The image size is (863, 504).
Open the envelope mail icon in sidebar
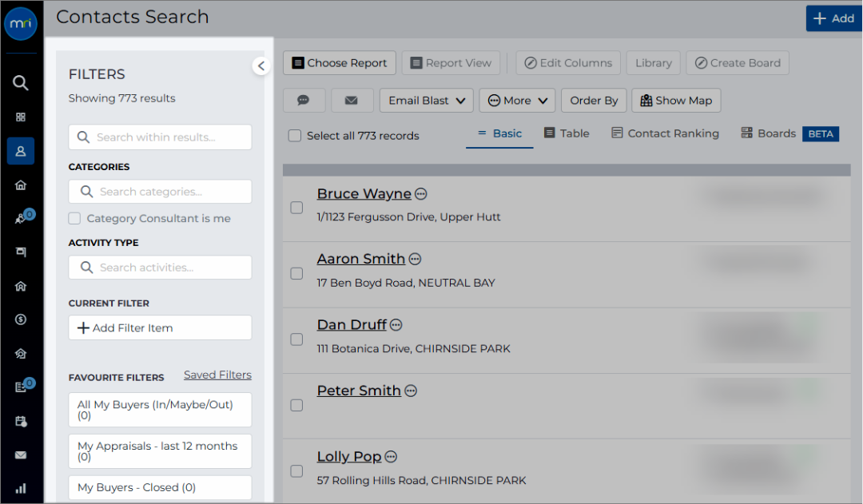pyautogui.click(x=21, y=455)
